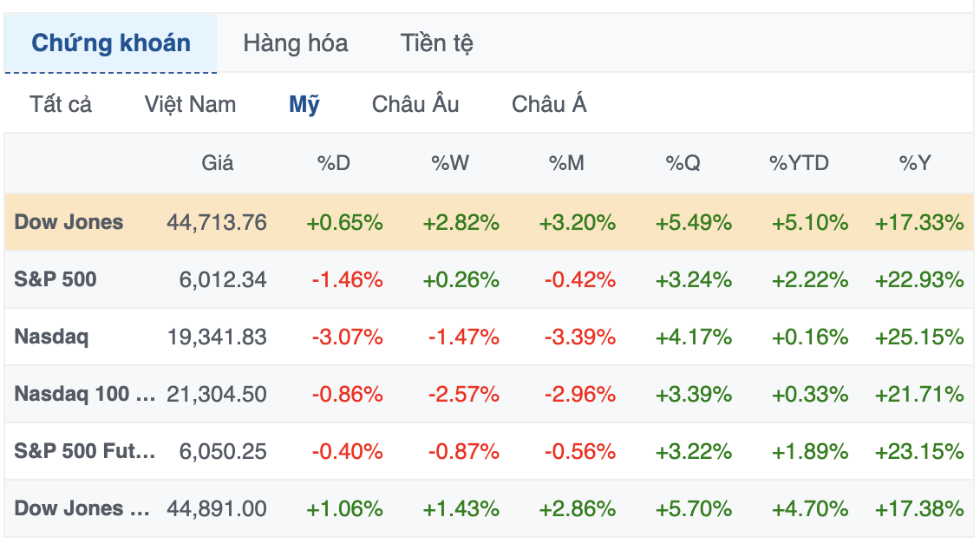Select the Tất cả region filter
980x550 pixels.
click(61, 104)
